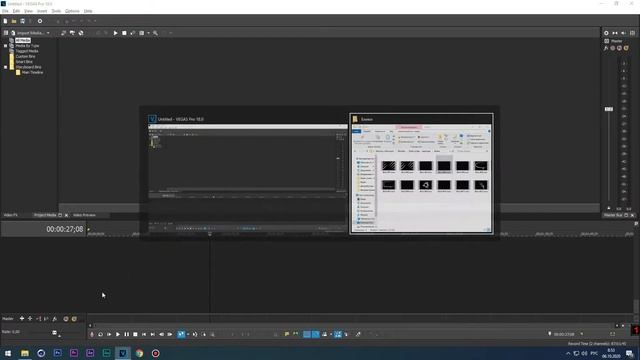
Task: Open Project Properties from the main toolbar
Action: pos(40,21)
